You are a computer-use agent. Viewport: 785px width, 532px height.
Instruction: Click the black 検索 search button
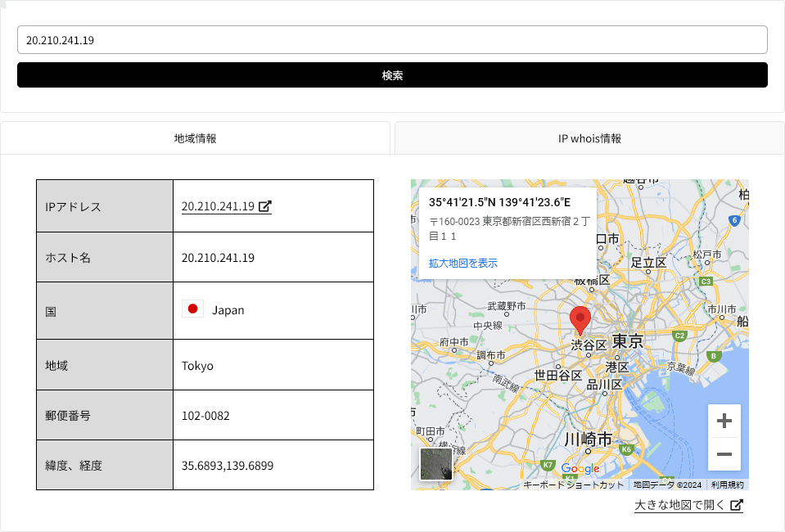tap(392, 75)
